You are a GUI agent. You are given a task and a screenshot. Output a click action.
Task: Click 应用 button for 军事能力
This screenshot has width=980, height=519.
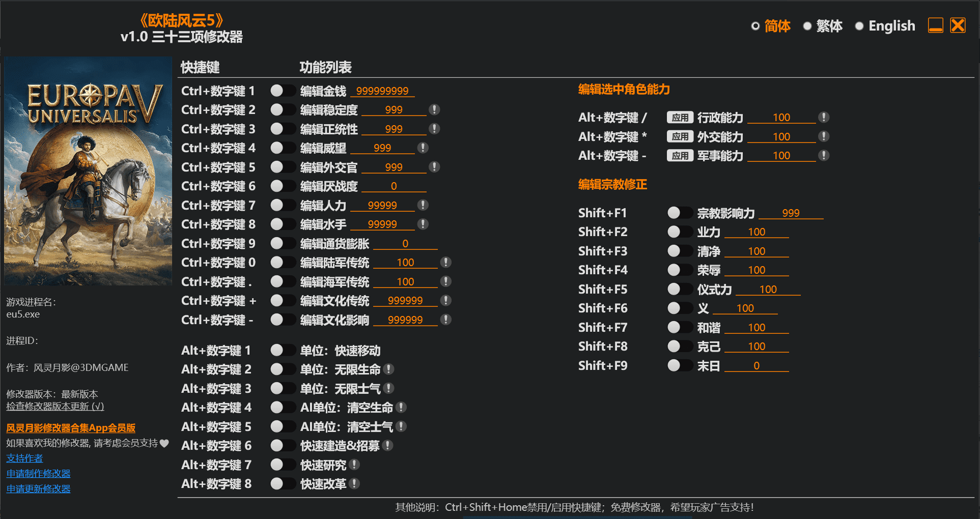tap(680, 156)
